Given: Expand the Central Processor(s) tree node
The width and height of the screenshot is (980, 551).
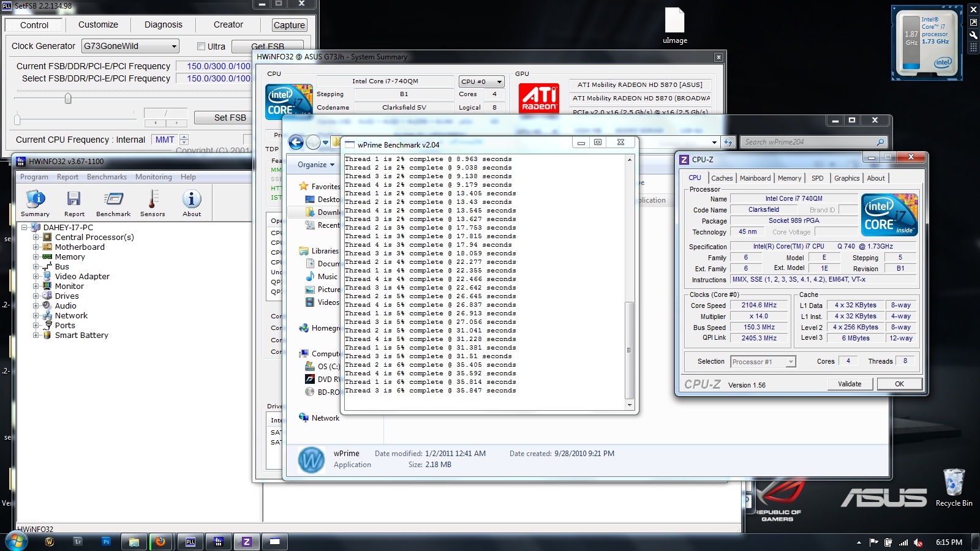Looking at the screenshot, I should pyautogui.click(x=36, y=238).
